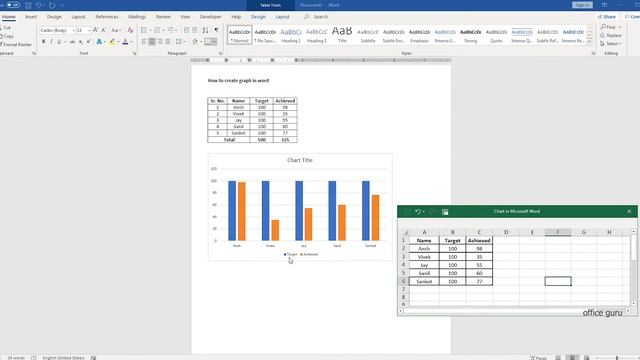Activate the Format Painter

coord(16,44)
